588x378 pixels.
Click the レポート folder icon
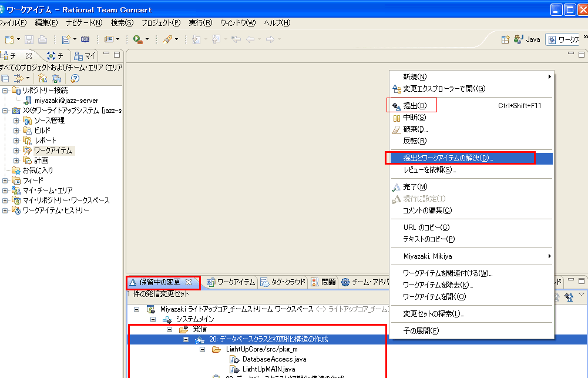click(27, 141)
